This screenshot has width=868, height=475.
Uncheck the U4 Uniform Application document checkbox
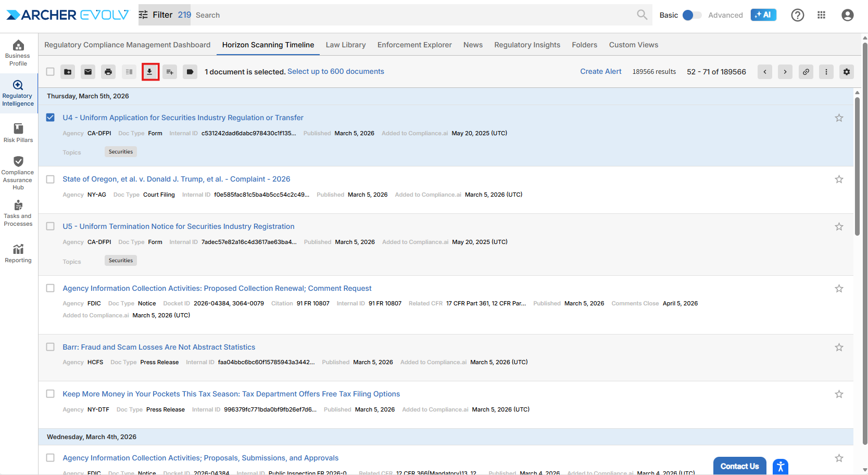51,118
